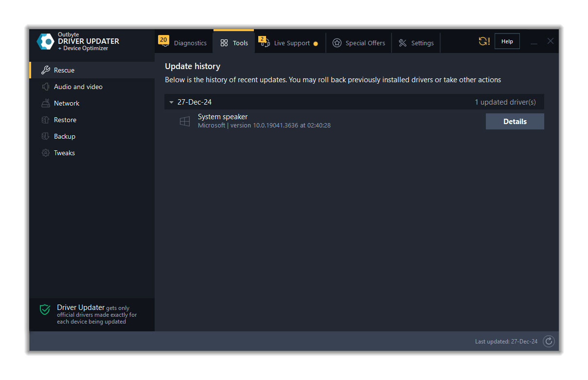Select Tweaks in the sidebar

tap(92, 153)
